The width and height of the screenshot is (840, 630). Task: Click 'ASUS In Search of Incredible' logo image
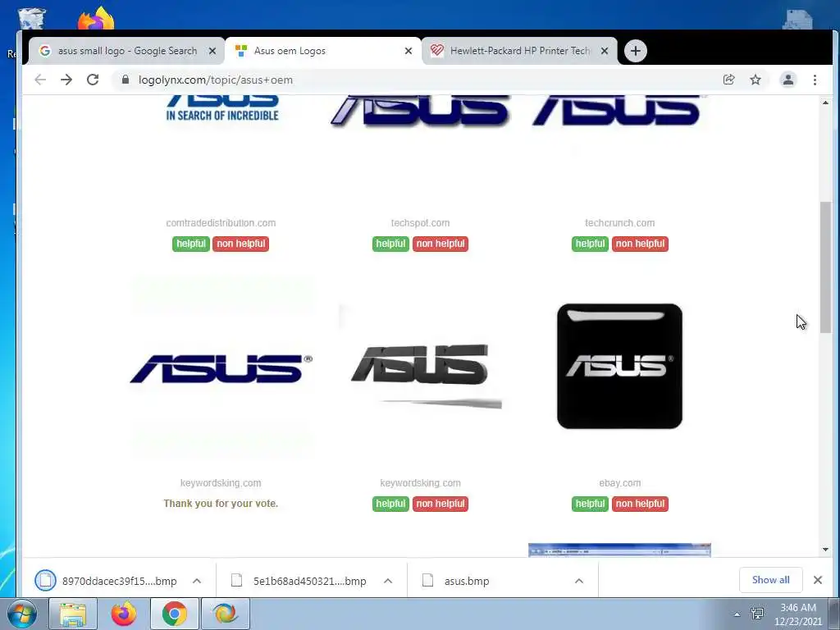pyautogui.click(x=222, y=107)
